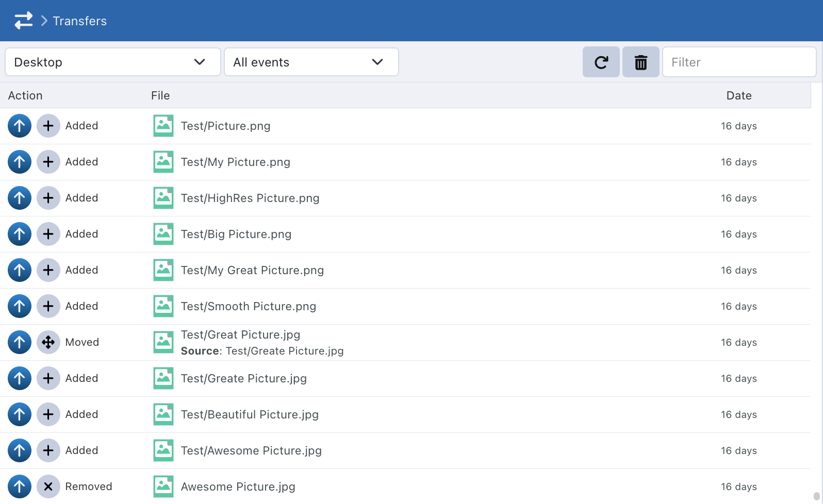The image size is (823, 504).
Task: Click upload arrow icon for Test/Picture.png
Action: [20, 126]
